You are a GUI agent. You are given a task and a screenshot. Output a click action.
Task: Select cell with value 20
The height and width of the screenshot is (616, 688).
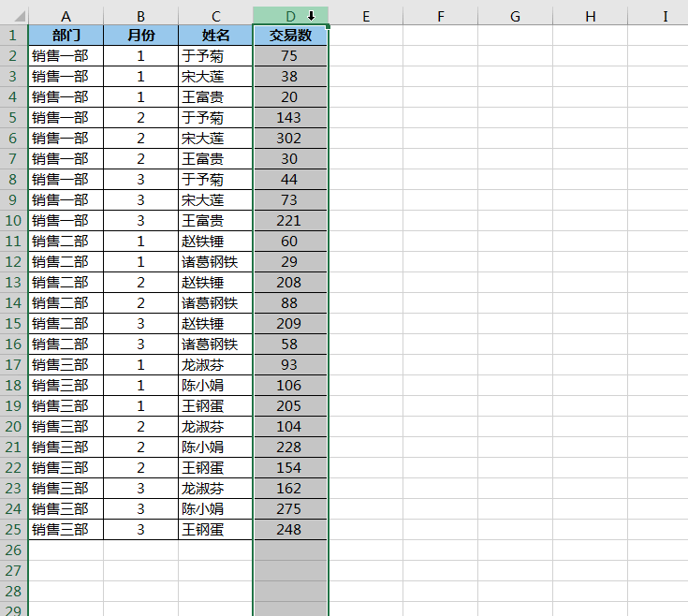tap(290, 97)
